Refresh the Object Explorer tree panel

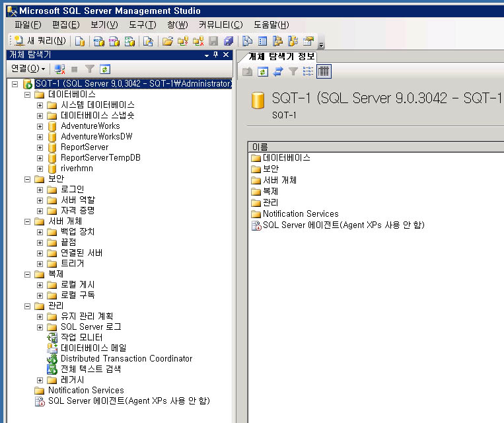coord(104,69)
